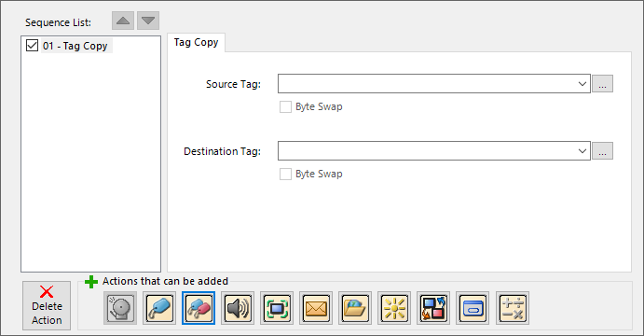This screenshot has width=644, height=336.
Task: Expand the Destination Tag dropdown
Action: tap(582, 151)
